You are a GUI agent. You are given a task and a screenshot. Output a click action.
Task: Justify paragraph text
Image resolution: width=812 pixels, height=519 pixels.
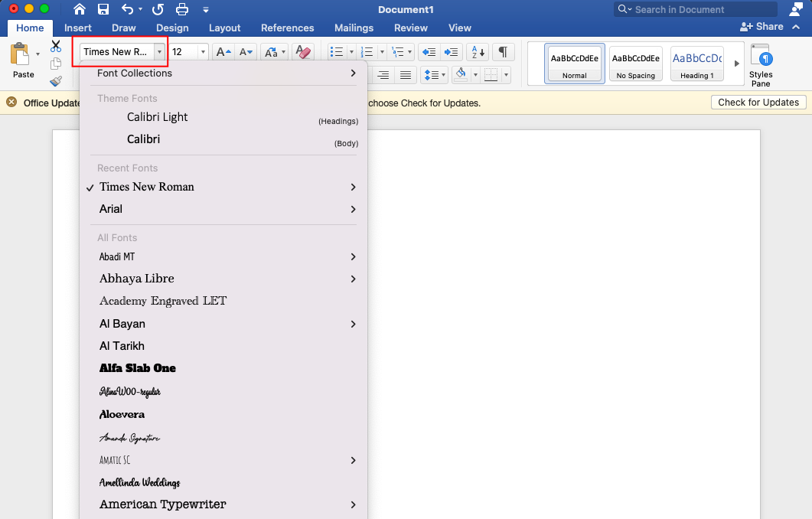click(406, 76)
